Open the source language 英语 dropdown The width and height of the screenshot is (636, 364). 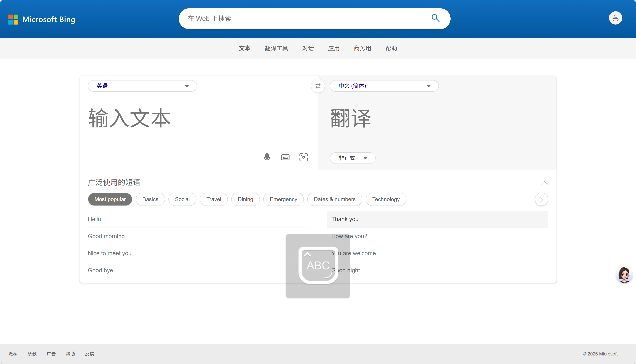(142, 86)
